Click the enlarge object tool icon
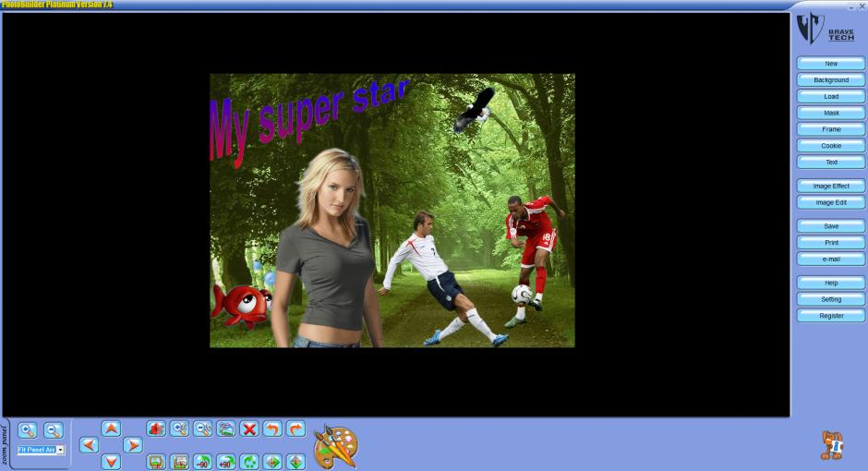 [x=179, y=429]
